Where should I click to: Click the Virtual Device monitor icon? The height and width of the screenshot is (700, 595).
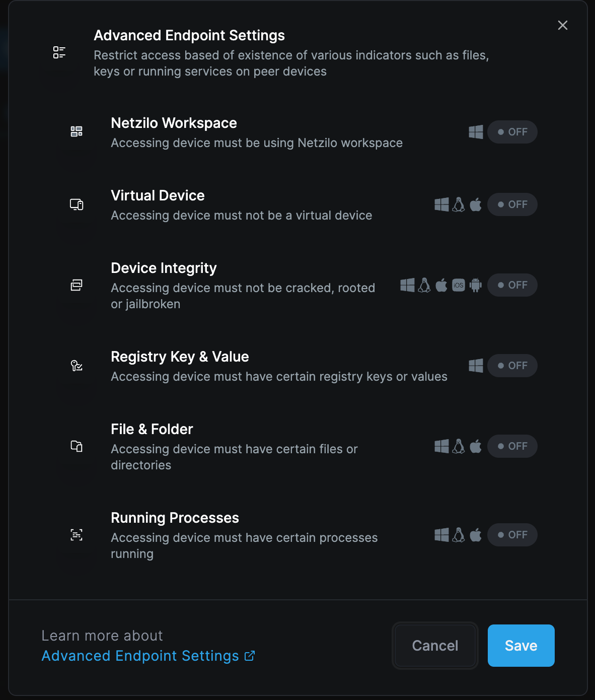[x=77, y=204]
